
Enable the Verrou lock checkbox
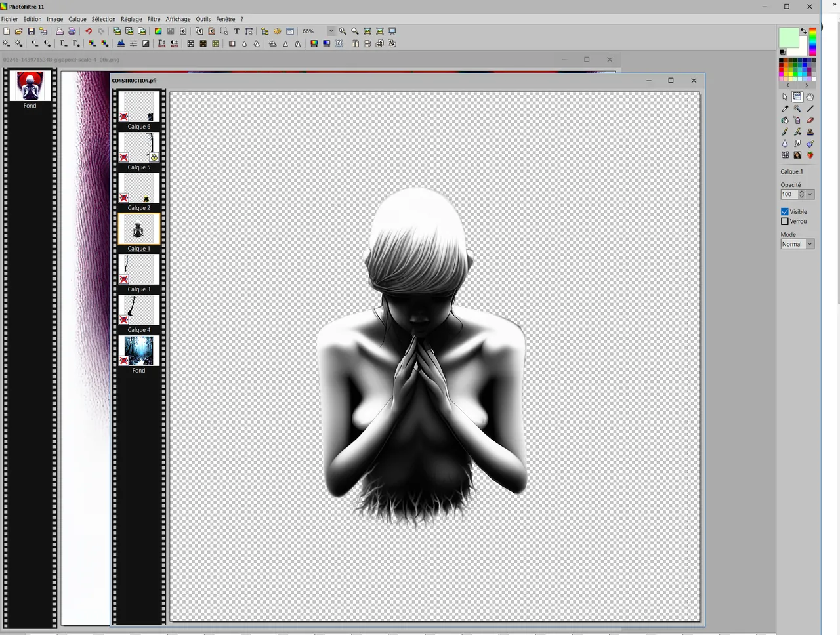[785, 222]
